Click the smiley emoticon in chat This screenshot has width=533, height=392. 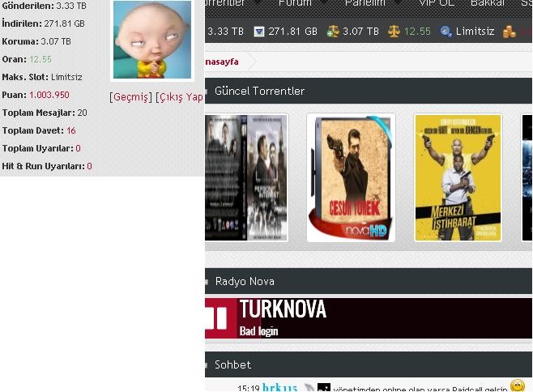pos(518,386)
